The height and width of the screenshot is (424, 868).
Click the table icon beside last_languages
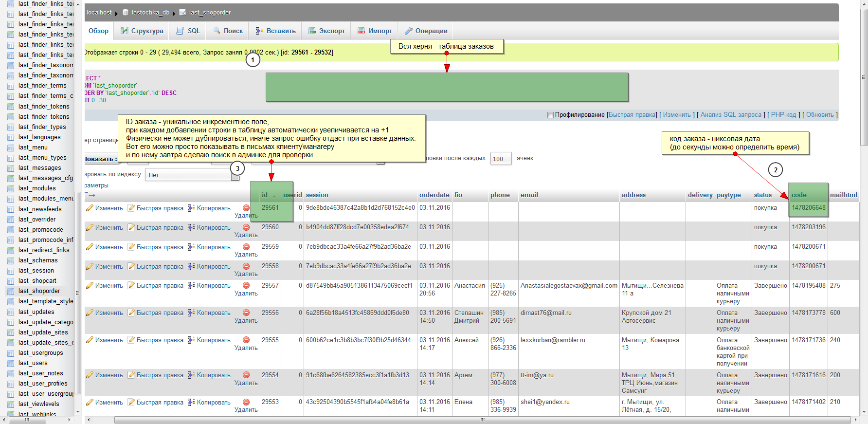(11, 137)
